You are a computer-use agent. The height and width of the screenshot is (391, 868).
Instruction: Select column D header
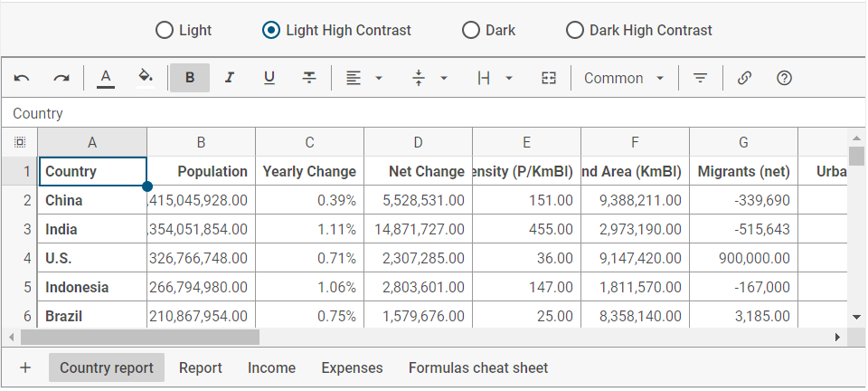pos(418,142)
